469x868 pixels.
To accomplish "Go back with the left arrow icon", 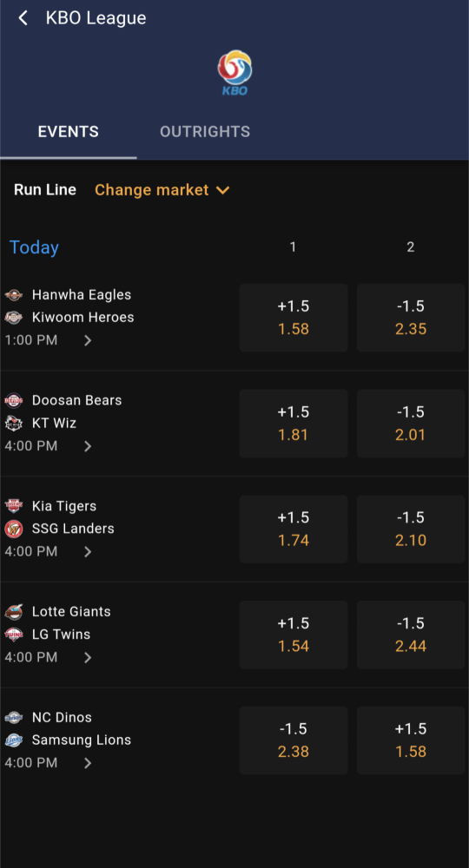I will (23, 18).
